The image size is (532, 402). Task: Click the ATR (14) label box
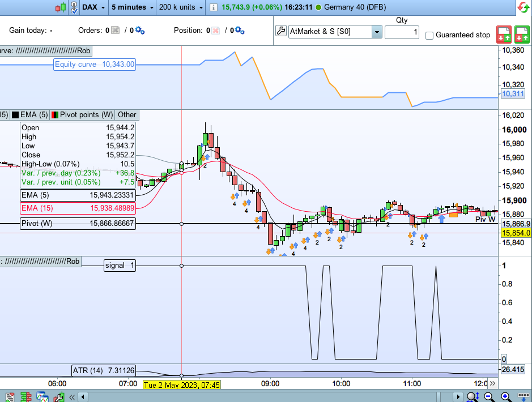tap(104, 370)
